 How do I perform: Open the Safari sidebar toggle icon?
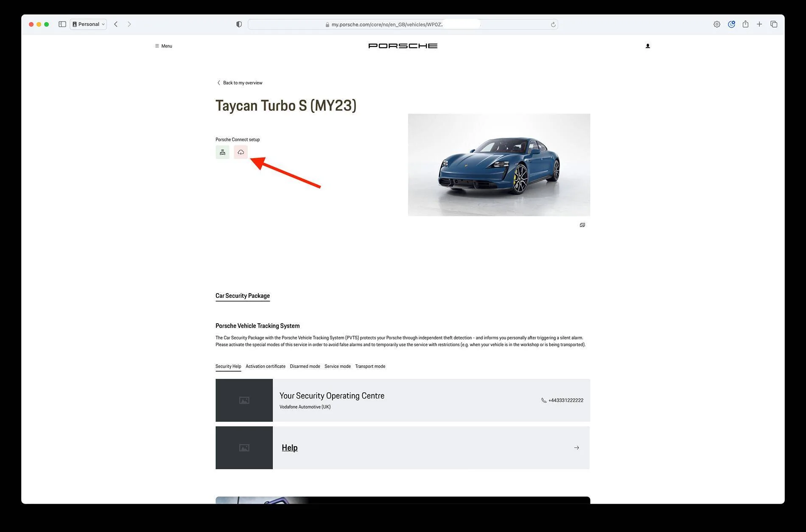(x=62, y=24)
